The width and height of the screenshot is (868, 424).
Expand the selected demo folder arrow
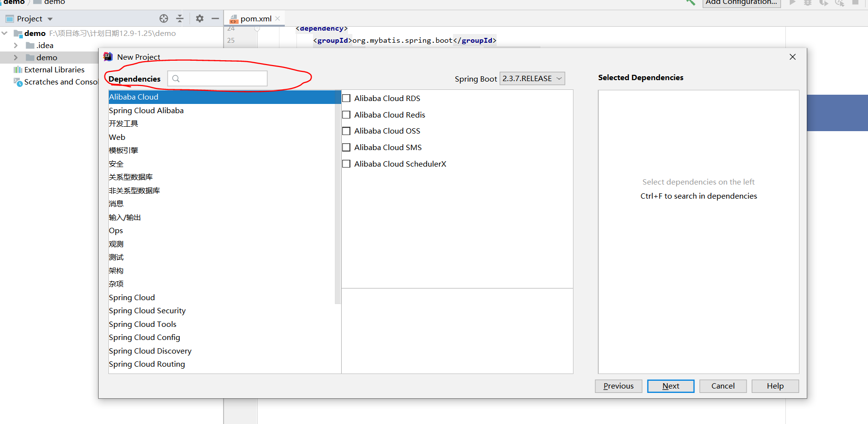coord(16,57)
